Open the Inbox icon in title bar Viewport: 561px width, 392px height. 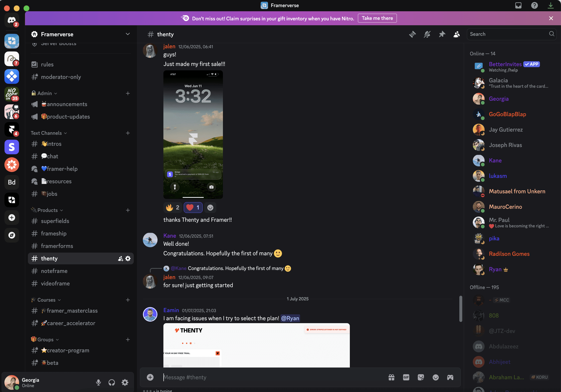[x=518, y=5]
